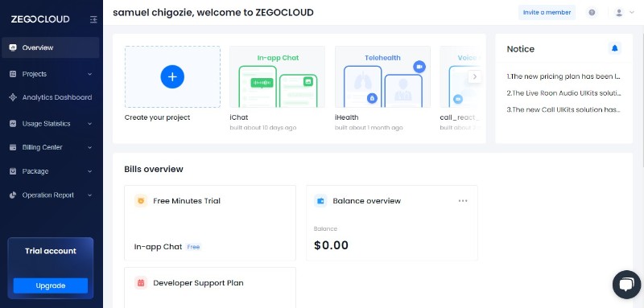Click the blue plus create project icon
The width and height of the screenshot is (644, 308).
pos(172,76)
